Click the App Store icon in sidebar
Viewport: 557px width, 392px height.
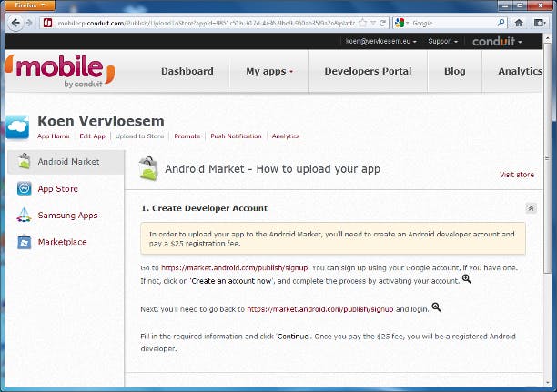[25, 188]
